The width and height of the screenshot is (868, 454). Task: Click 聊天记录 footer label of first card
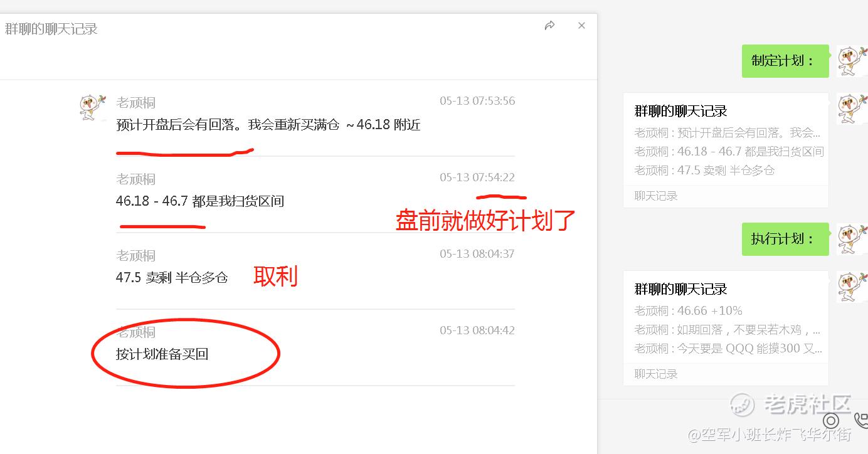pyautogui.click(x=656, y=196)
